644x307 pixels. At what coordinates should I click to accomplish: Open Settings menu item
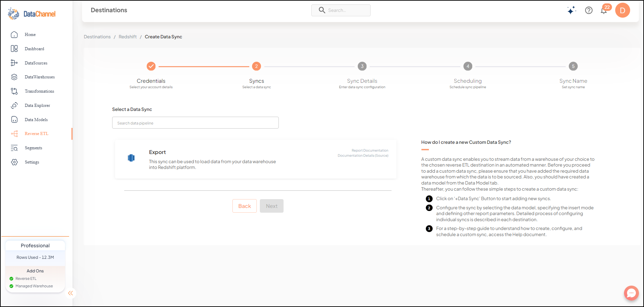32,162
